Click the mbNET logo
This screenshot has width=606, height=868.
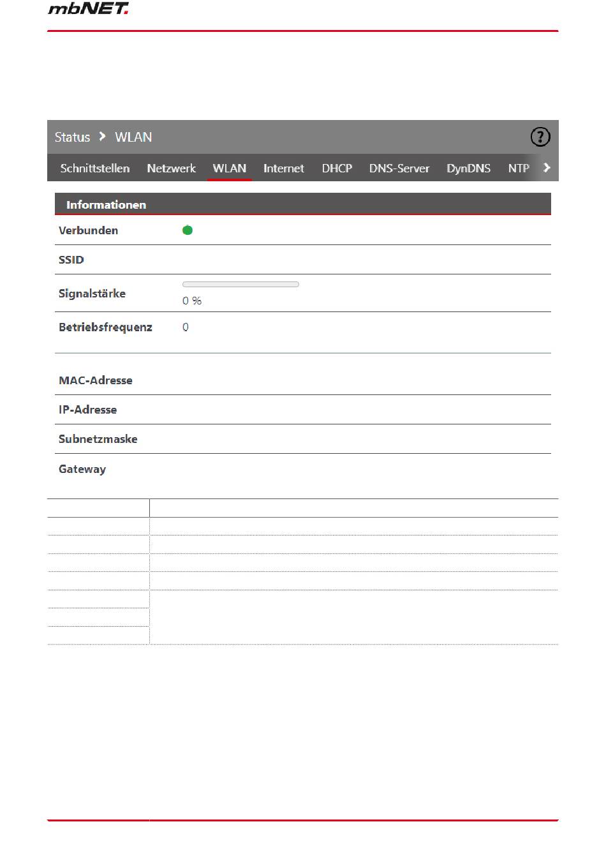tap(88, 8)
